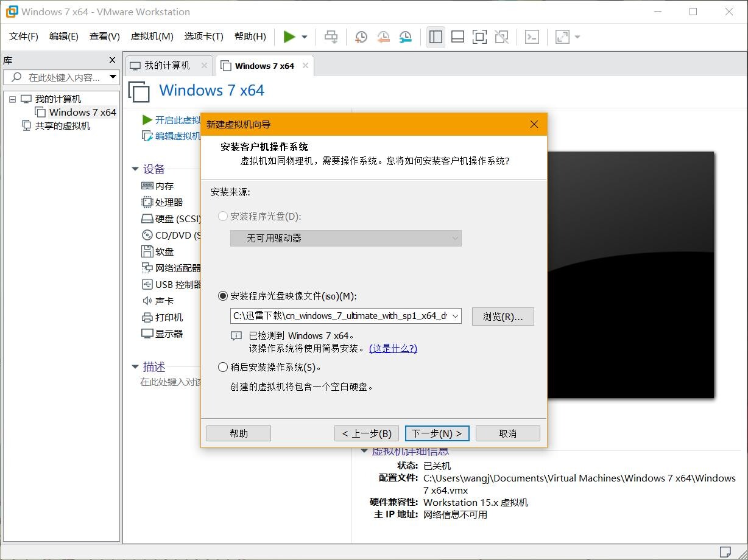Click the 内存 memory device icon

pos(147,186)
